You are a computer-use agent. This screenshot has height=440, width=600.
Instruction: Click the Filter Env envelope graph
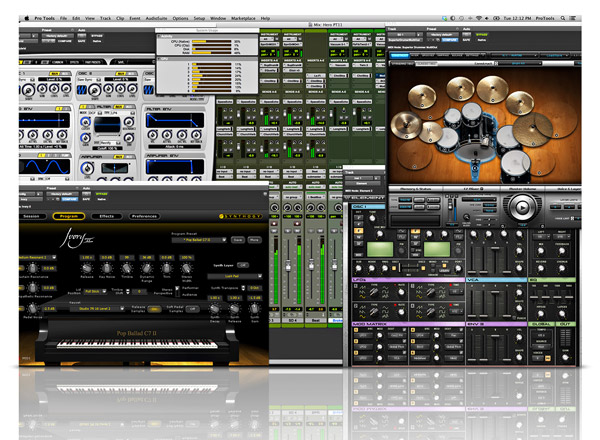click(x=175, y=121)
